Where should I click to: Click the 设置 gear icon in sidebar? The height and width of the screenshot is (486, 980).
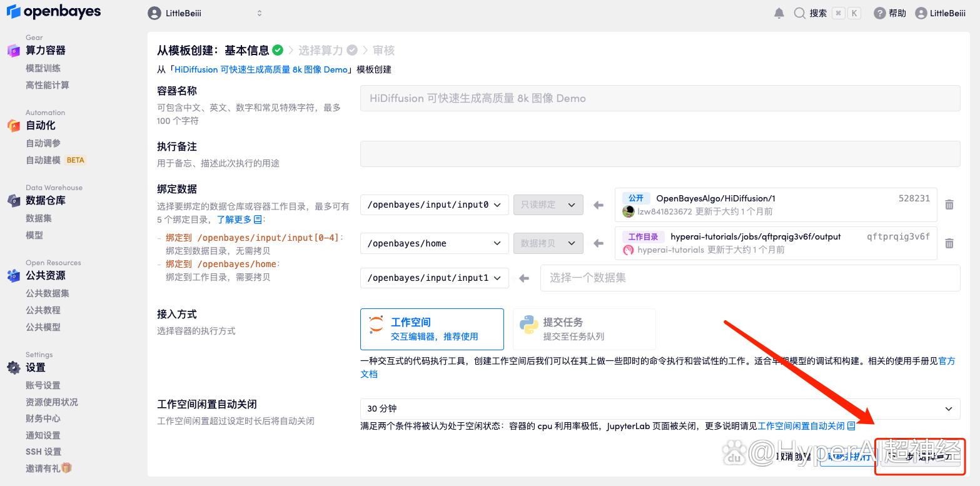pyautogui.click(x=14, y=368)
